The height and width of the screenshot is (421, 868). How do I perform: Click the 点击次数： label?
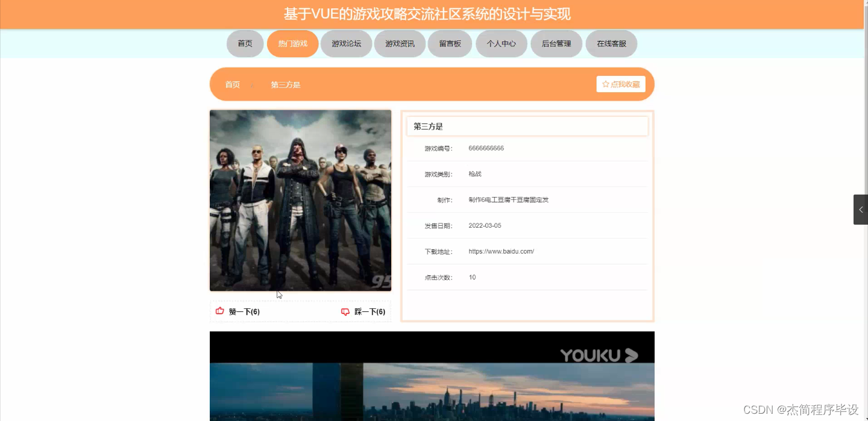point(438,278)
